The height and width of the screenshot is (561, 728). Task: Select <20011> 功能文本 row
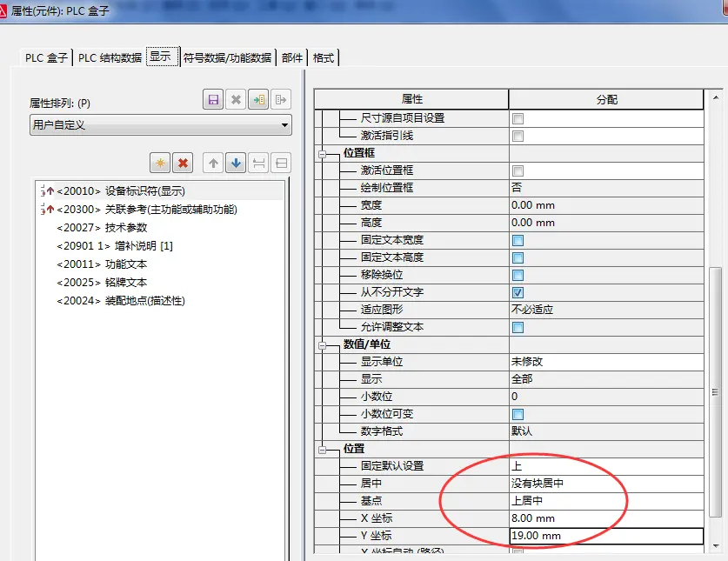tap(161, 264)
